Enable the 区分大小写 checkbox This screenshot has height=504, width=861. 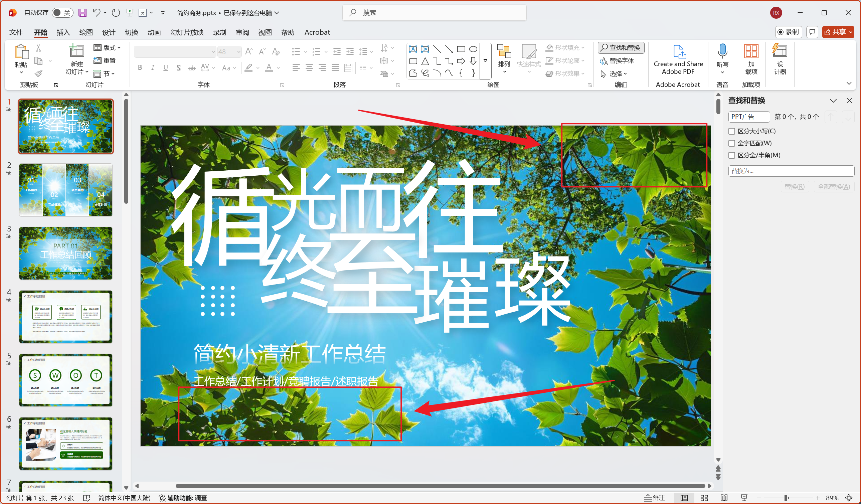click(731, 131)
